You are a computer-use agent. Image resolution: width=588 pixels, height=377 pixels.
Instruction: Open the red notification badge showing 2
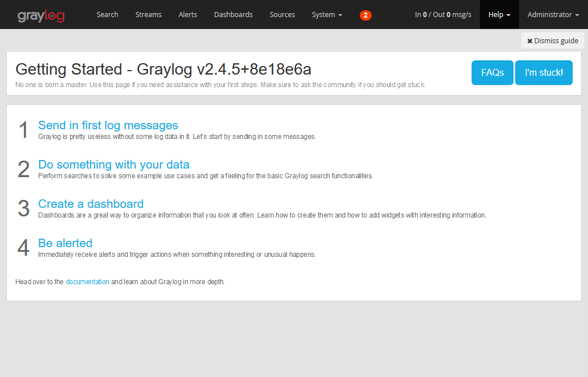point(365,15)
